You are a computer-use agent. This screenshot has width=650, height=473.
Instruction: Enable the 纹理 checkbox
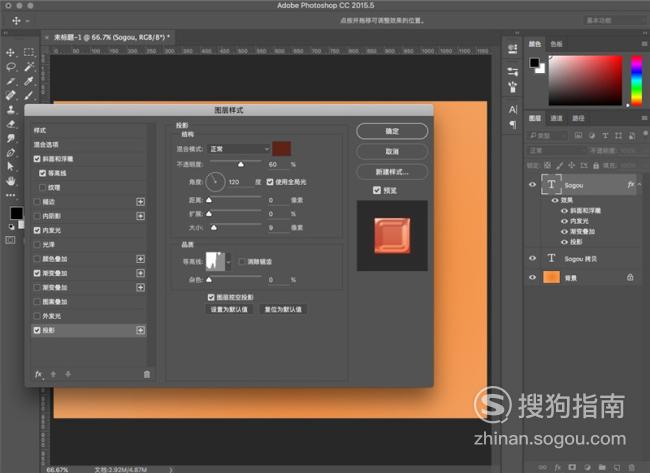click(x=42, y=187)
